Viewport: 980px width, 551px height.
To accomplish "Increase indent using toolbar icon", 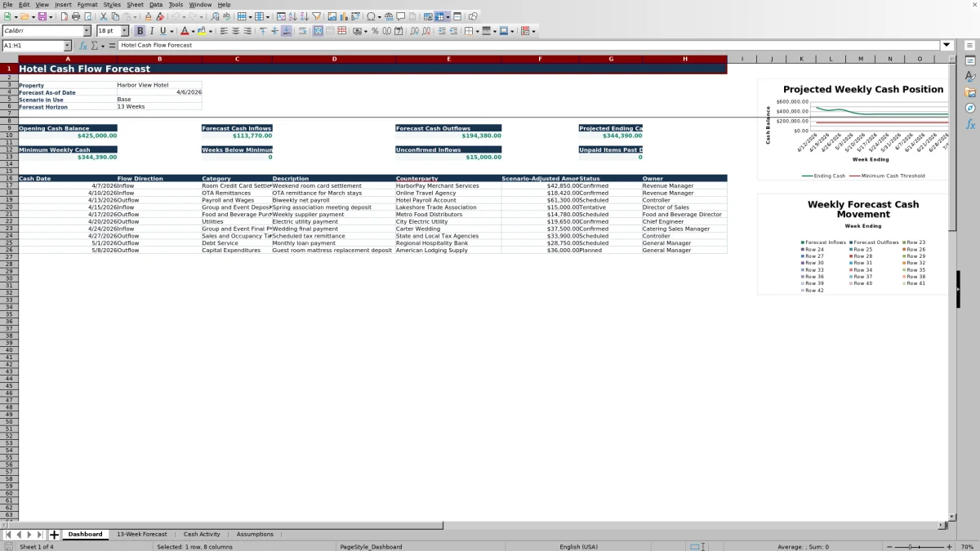I will [x=442, y=31].
